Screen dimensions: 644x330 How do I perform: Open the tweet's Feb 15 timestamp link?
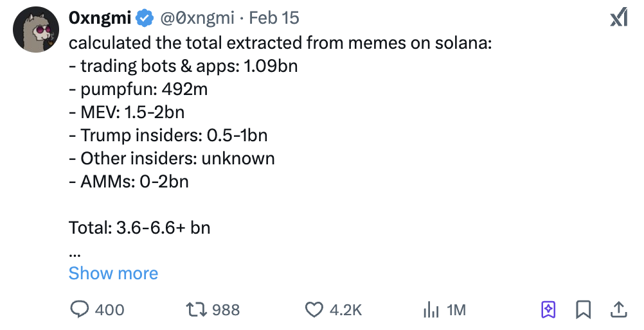(x=274, y=18)
